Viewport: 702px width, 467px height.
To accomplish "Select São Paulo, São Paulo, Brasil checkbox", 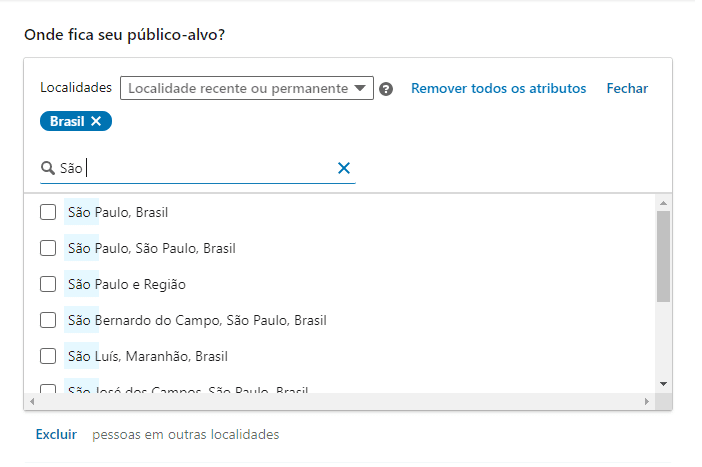I will click(48, 248).
